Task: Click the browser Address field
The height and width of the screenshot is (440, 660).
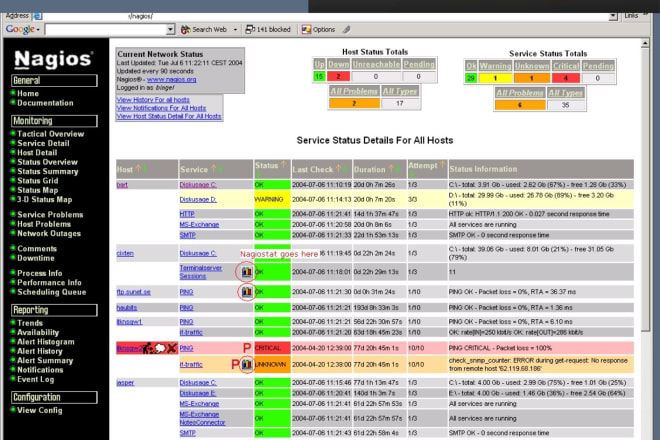Action: click(x=325, y=16)
